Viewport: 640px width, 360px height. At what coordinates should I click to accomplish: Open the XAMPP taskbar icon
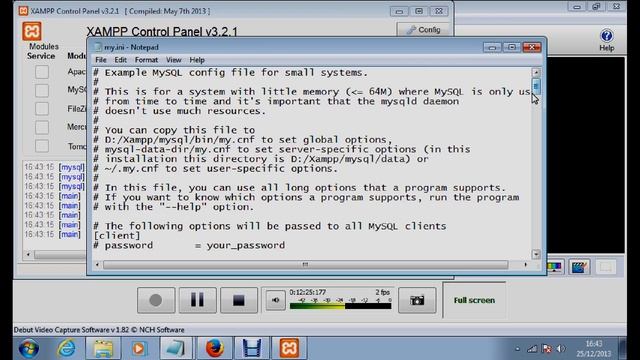click(x=289, y=349)
